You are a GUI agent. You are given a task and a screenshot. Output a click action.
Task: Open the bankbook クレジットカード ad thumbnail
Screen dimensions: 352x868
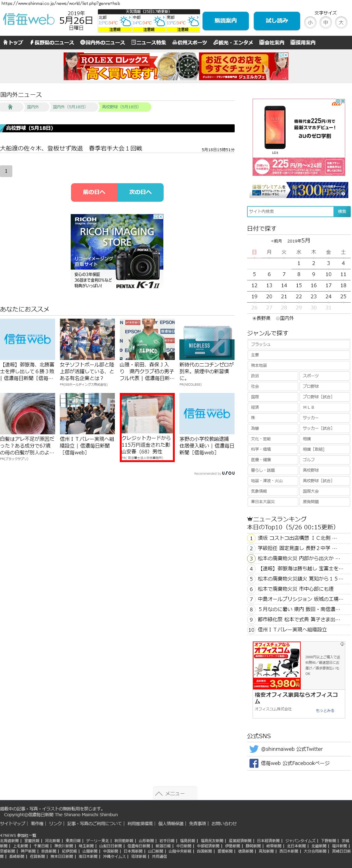click(147, 414)
